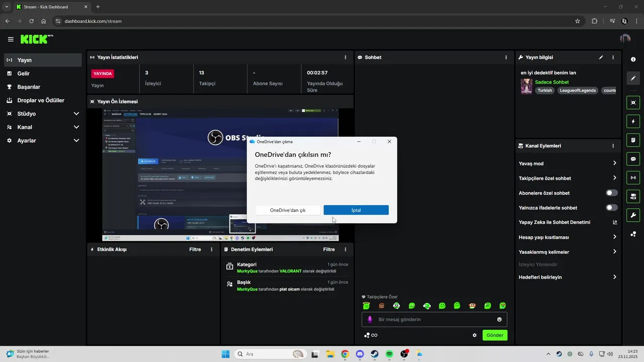
Task: Open Yayın bilgisi panel three-dot menu
Action: (613, 57)
